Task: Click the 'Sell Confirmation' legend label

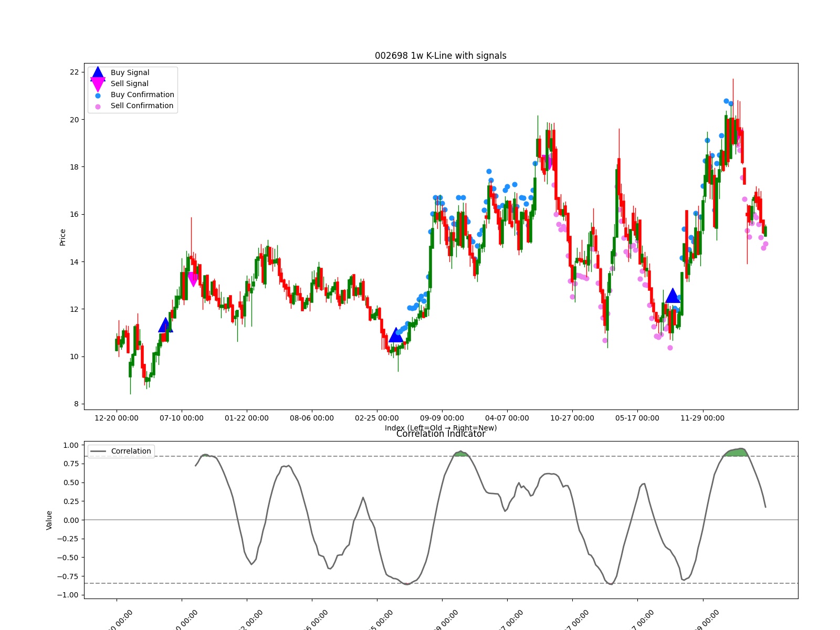Action: [x=142, y=106]
